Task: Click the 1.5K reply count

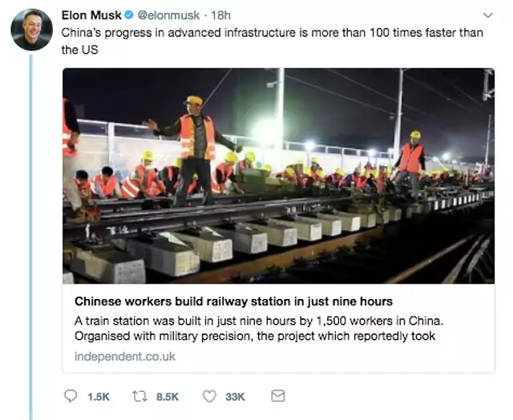Action: 96,396
